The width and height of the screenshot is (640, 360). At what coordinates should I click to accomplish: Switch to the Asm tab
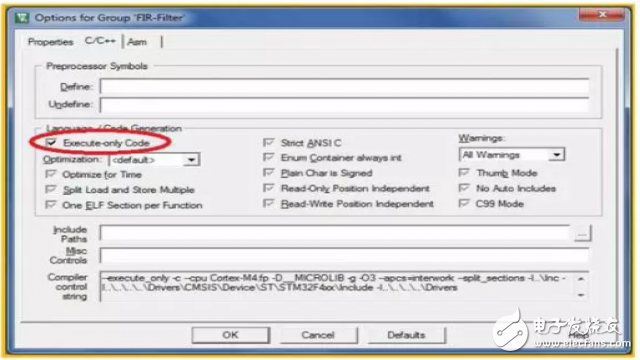(x=137, y=42)
